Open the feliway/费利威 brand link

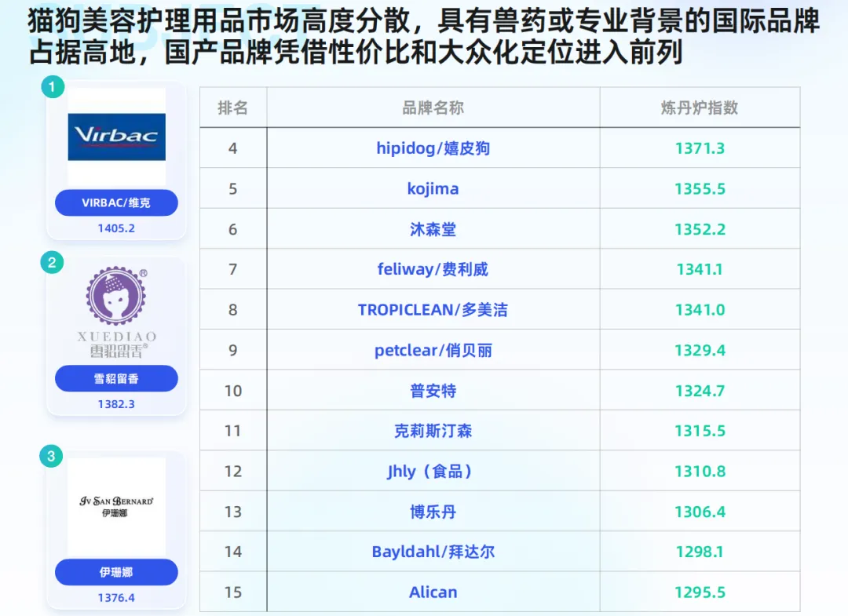pos(433,269)
